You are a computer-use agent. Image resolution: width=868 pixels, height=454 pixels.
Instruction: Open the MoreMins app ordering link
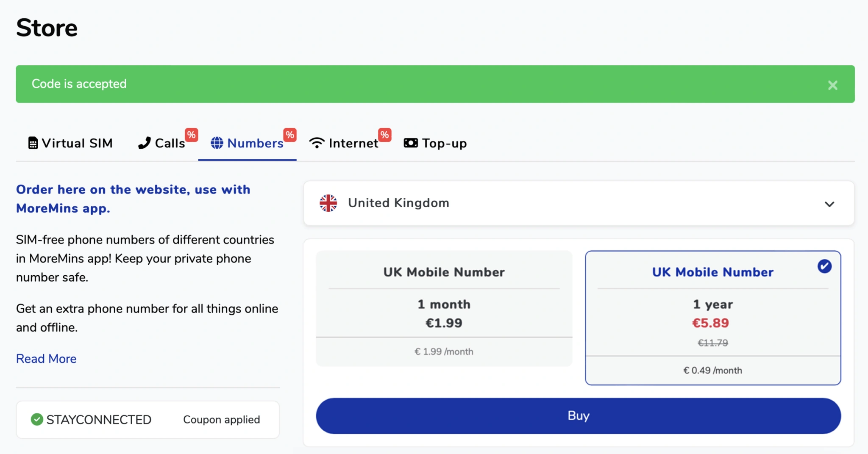click(133, 199)
